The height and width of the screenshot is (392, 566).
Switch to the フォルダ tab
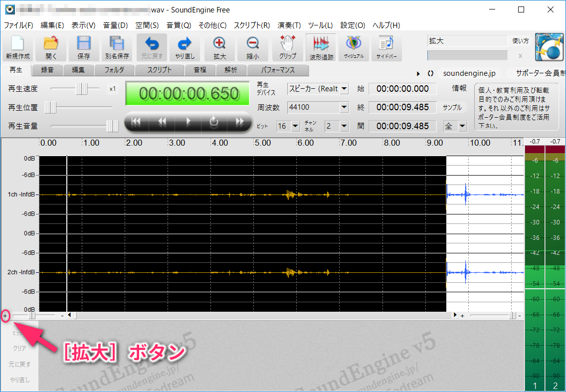point(114,70)
